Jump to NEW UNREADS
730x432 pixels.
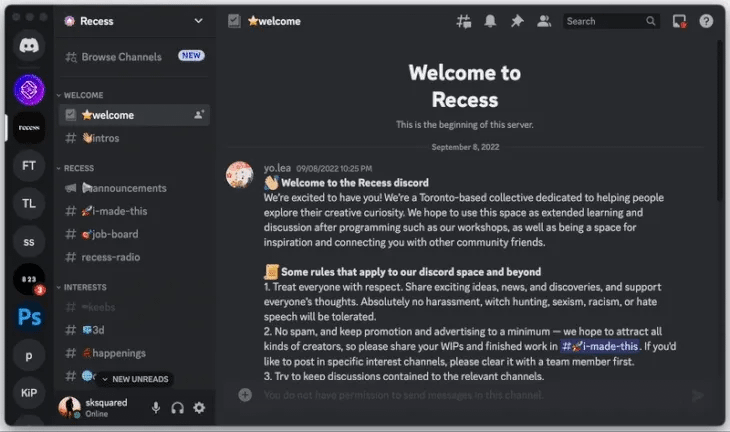pyautogui.click(x=135, y=379)
